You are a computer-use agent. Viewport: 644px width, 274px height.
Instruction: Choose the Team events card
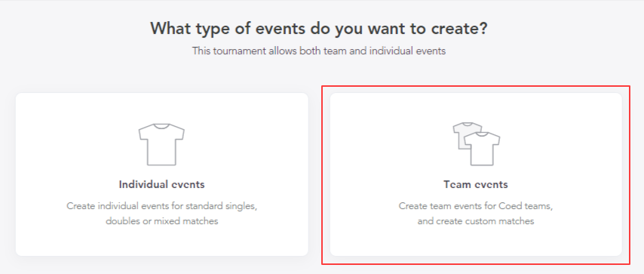pos(476,174)
